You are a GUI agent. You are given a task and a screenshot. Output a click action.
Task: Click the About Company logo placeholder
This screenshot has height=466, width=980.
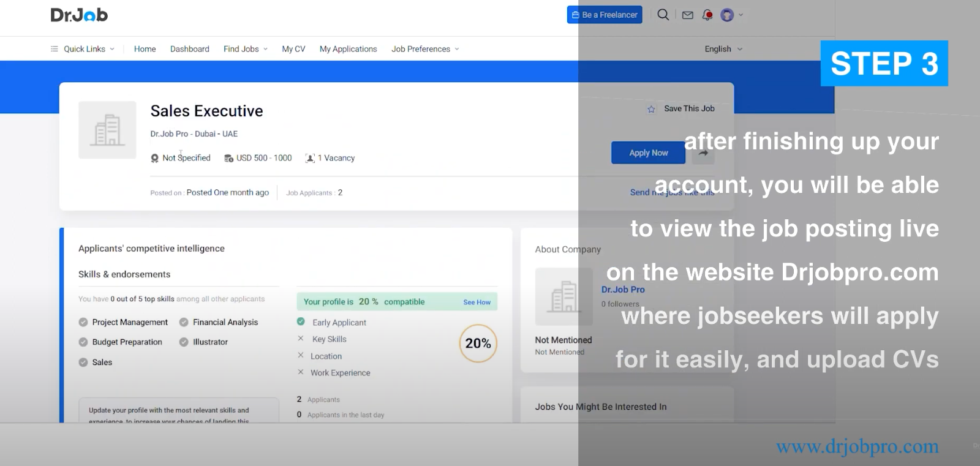563,296
